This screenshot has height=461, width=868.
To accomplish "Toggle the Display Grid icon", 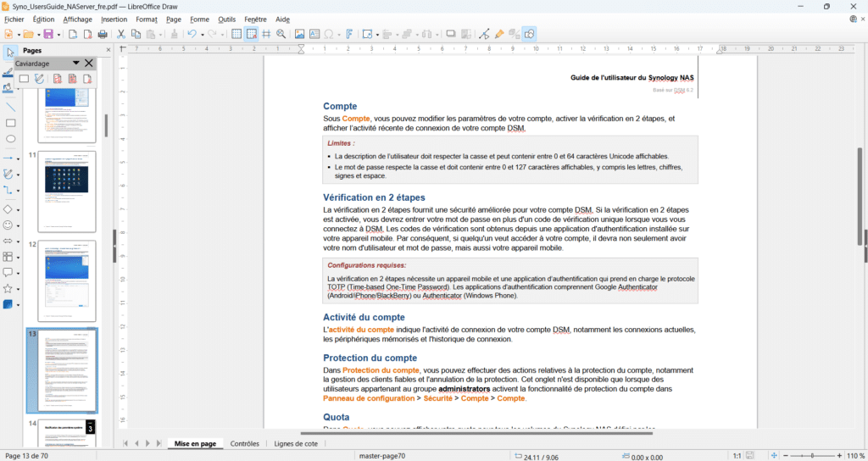I will tap(236, 34).
